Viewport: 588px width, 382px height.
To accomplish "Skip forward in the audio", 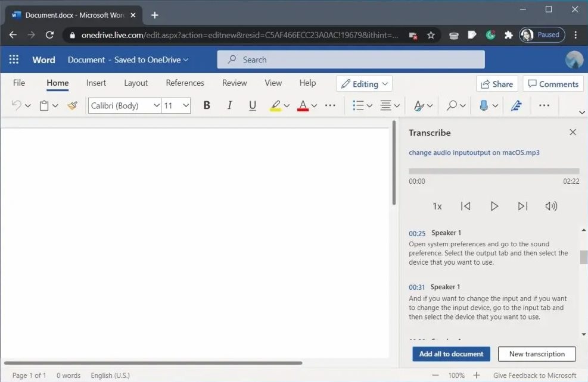I will (x=522, y=206).
